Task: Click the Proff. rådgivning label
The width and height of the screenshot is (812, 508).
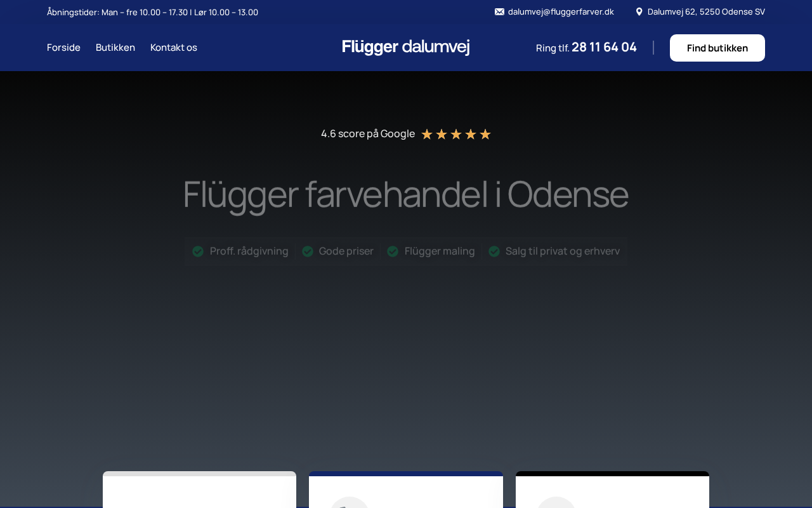Action: coord(249,251)
